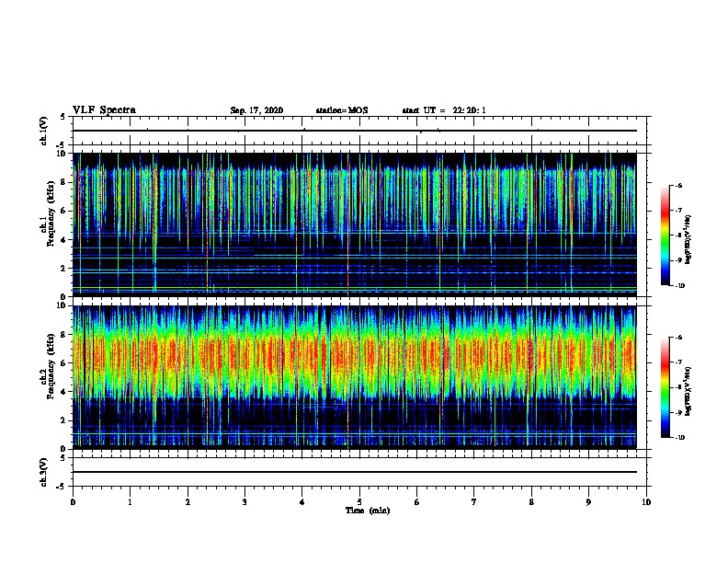728x563 pixels.
Task: Click time-axis tick label "1"
Action: click(x=130, y=501)
